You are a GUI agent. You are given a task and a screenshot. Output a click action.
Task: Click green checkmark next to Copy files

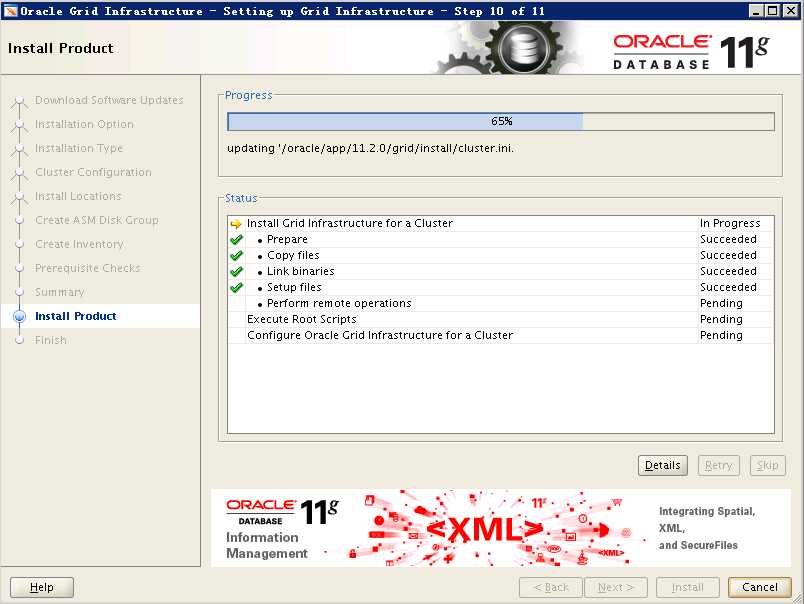click(236, 255)
